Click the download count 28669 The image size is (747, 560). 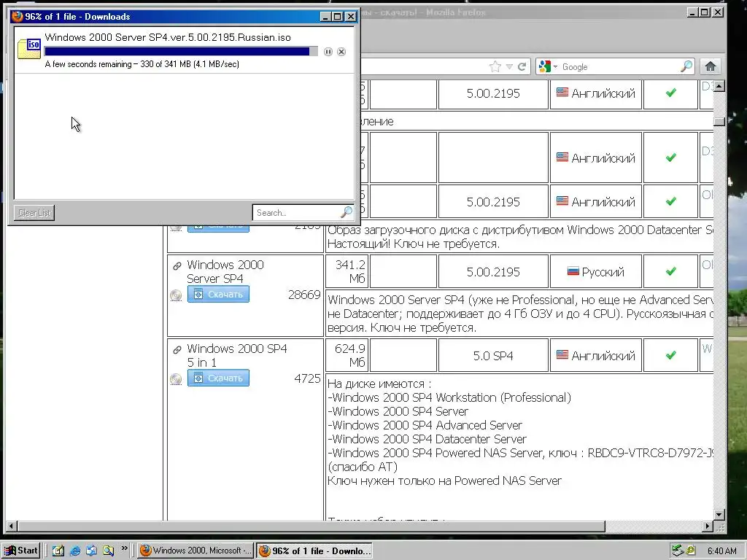[304, 295]
